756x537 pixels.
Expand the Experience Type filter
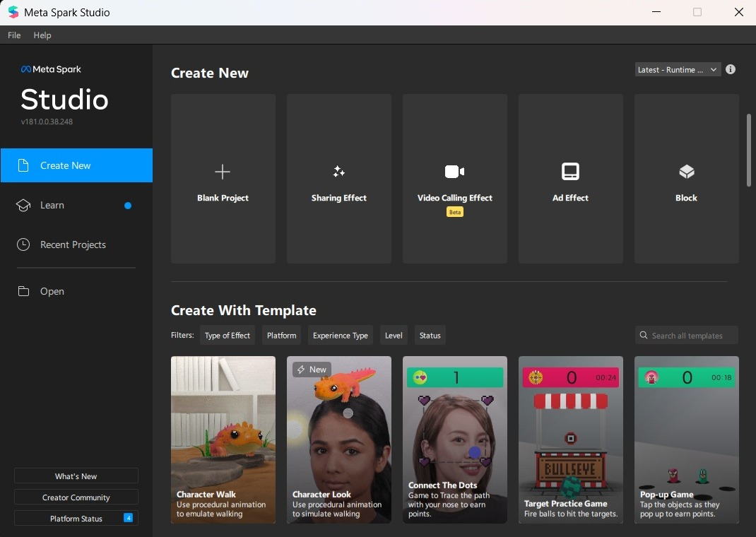(340, 335)
